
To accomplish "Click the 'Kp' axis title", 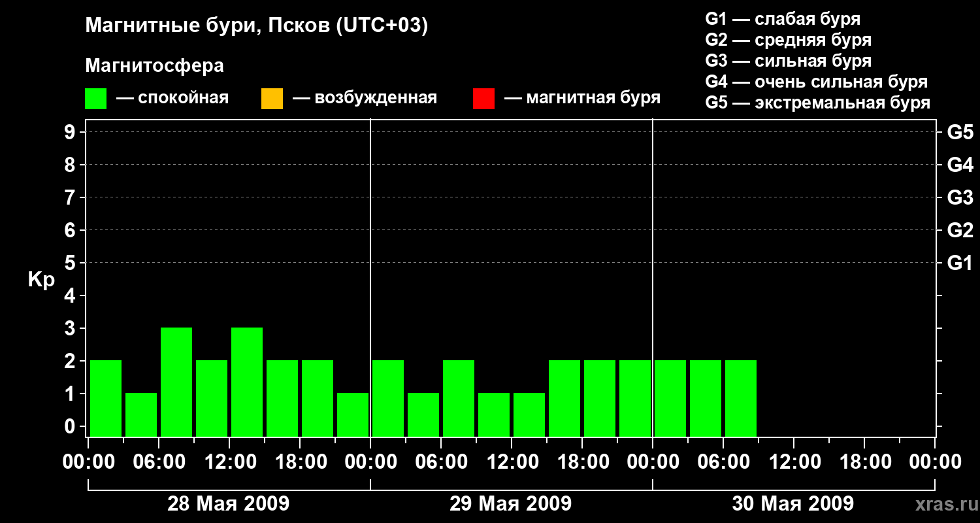I will (x=41, y=280).
